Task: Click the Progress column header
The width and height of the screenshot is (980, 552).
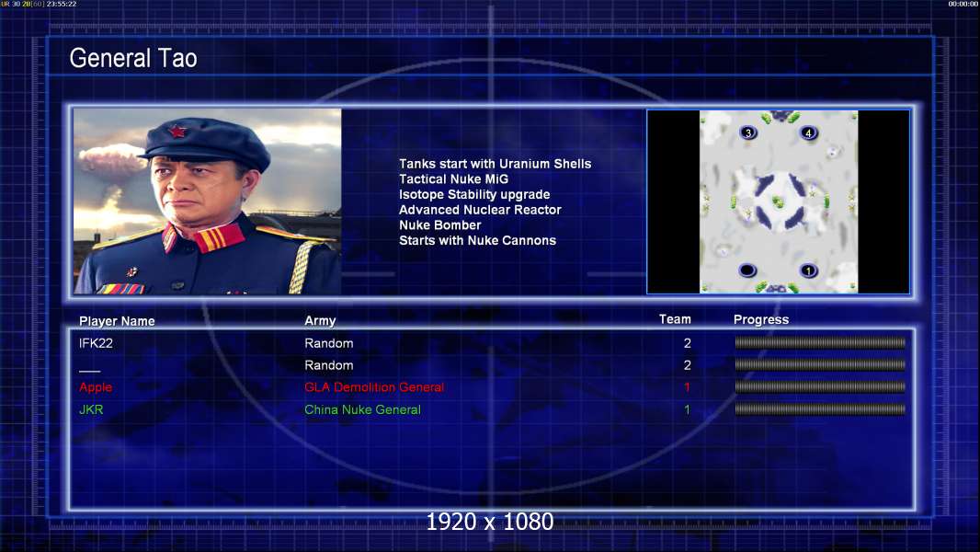Action: [761, 319]
